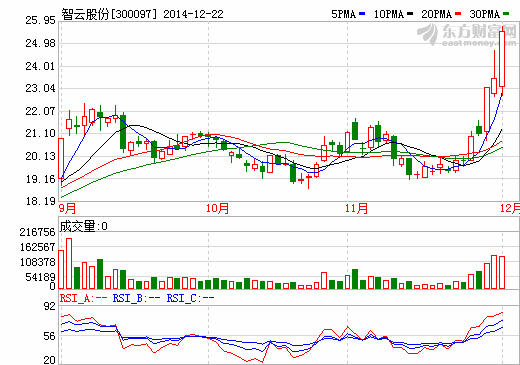Click the date label 2014-12-22
The width and height of the screenshot is (520, 365).
[x=193, y=14]
